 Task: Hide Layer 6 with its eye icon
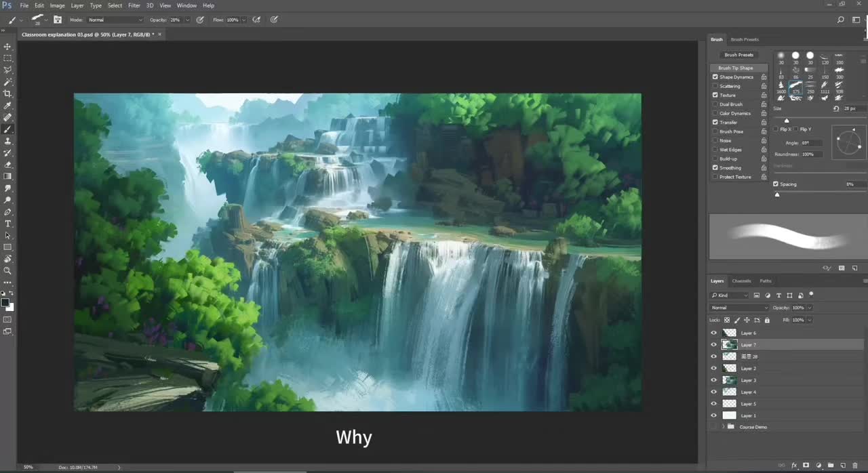tap(713, 333)
